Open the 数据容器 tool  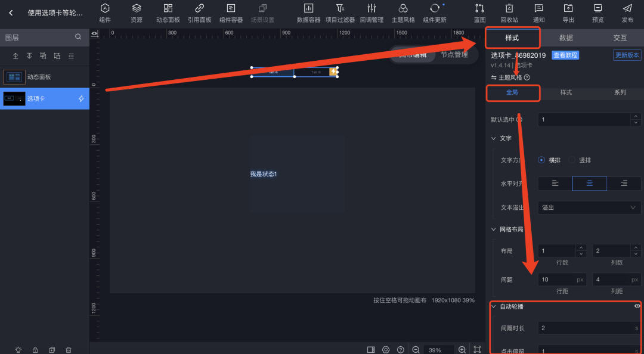(x=308, y=13)
